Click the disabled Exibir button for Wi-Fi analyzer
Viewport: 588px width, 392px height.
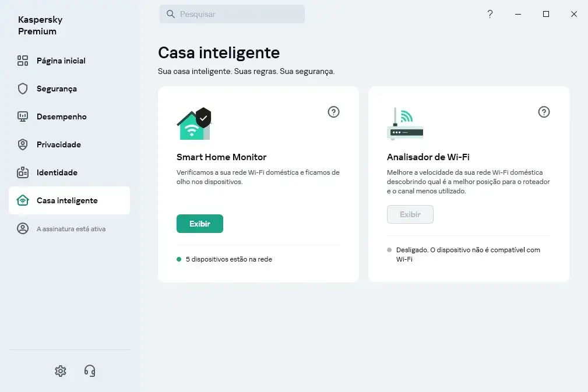[x=410, y=214]
